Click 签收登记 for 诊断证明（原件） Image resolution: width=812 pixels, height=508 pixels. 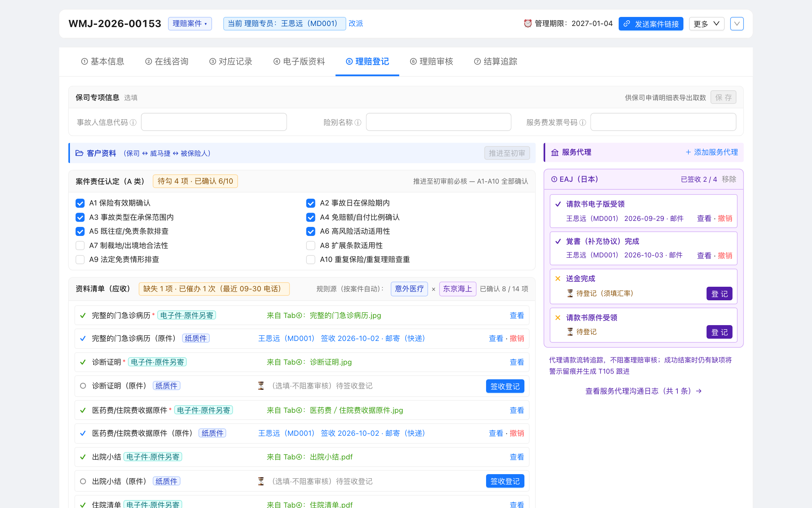(505, 386)
